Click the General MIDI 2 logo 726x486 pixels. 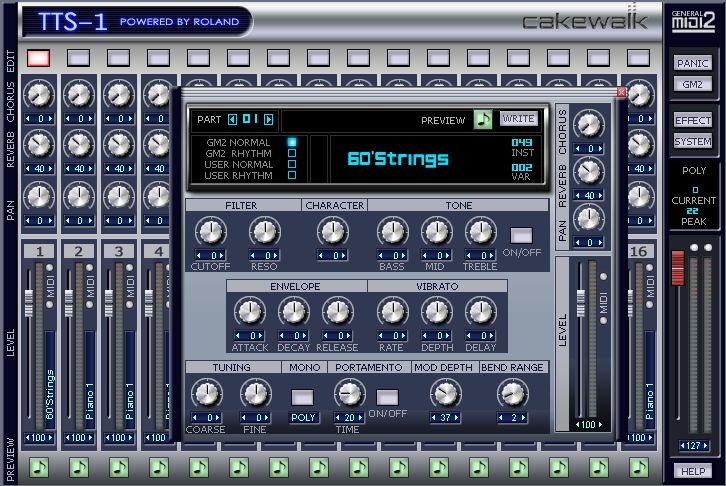(x=693, y=21)
